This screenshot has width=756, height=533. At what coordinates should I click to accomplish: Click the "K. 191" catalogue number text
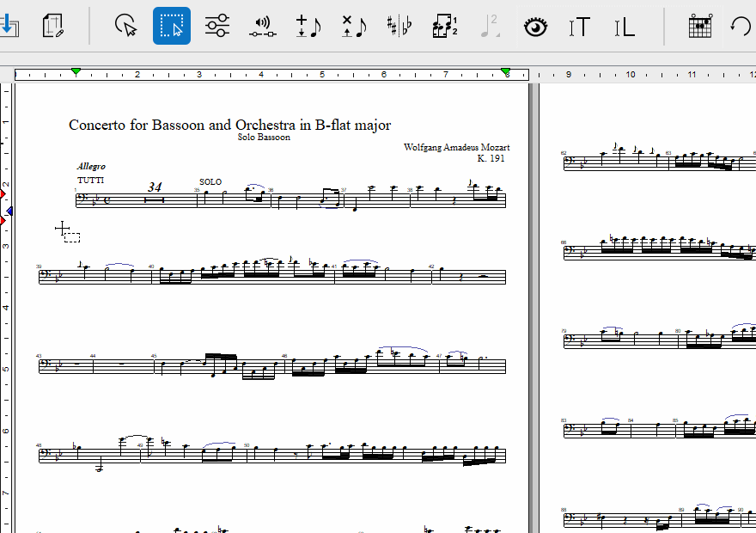point(491,158)
